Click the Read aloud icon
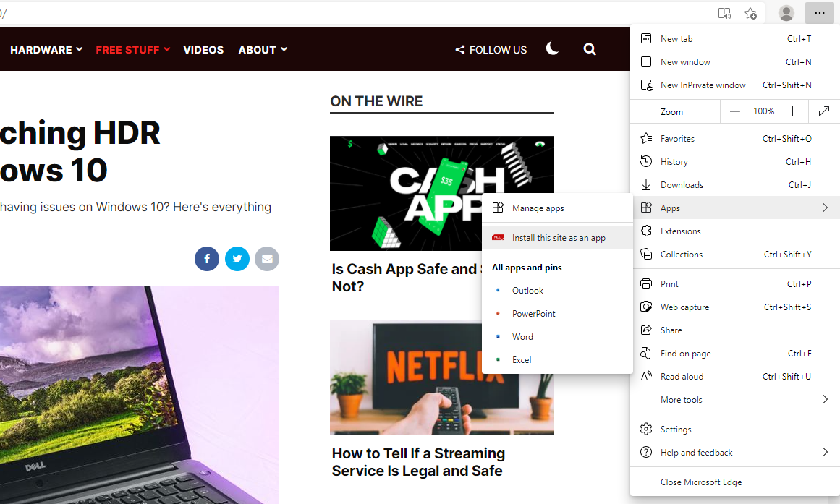The width and height of the screenshot is (840, 504). point(646,376)
